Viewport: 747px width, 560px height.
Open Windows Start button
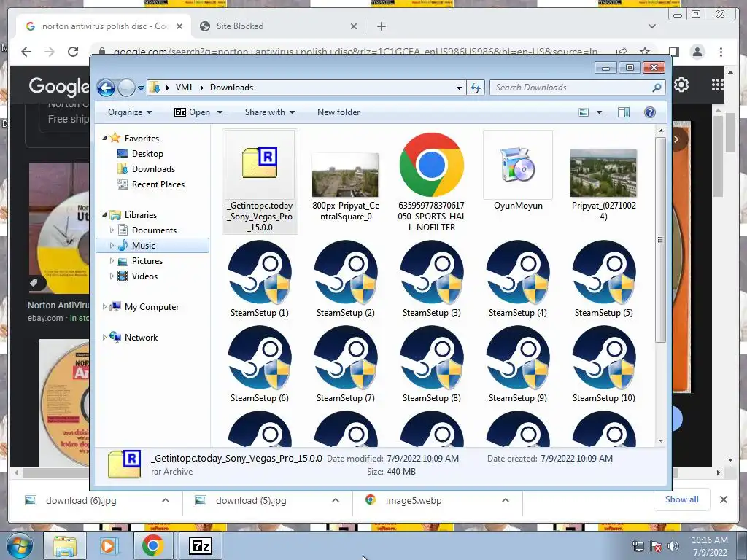(x=19, y=545)
